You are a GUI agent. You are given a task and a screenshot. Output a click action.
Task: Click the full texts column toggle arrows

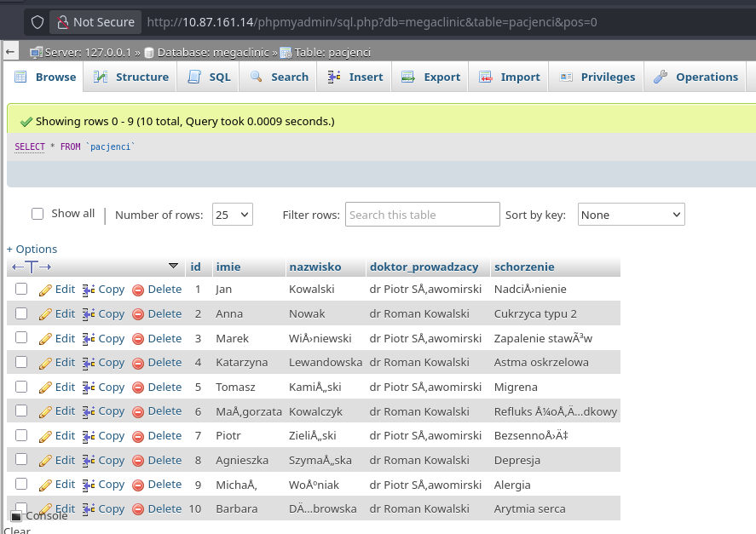pos(32,267)
